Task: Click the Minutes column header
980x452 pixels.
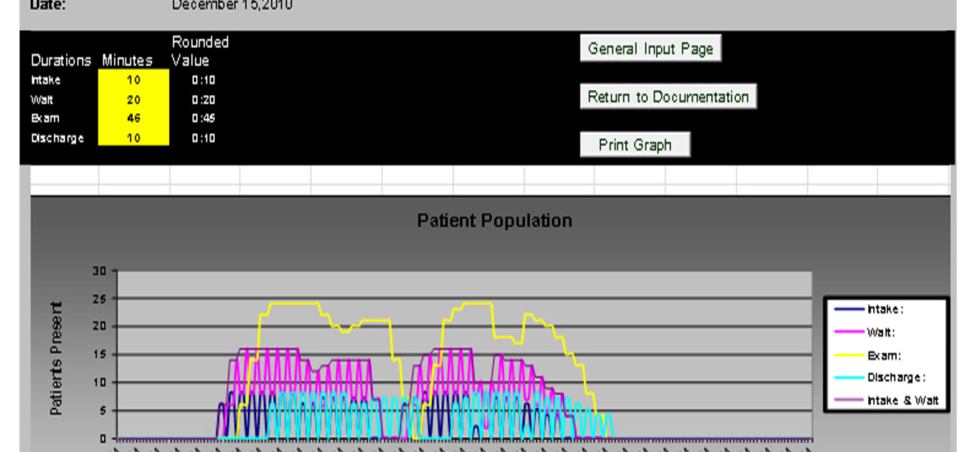Action: [x=127, y=60]
